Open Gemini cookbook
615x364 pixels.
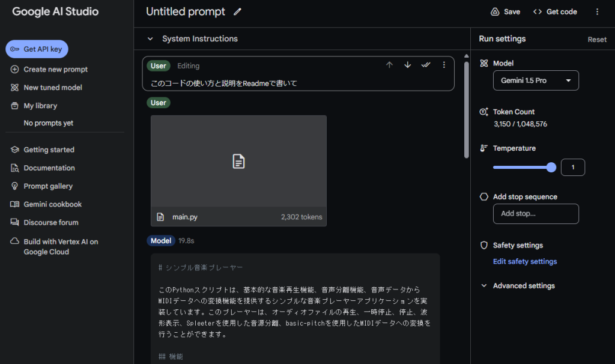coord(46,204)
